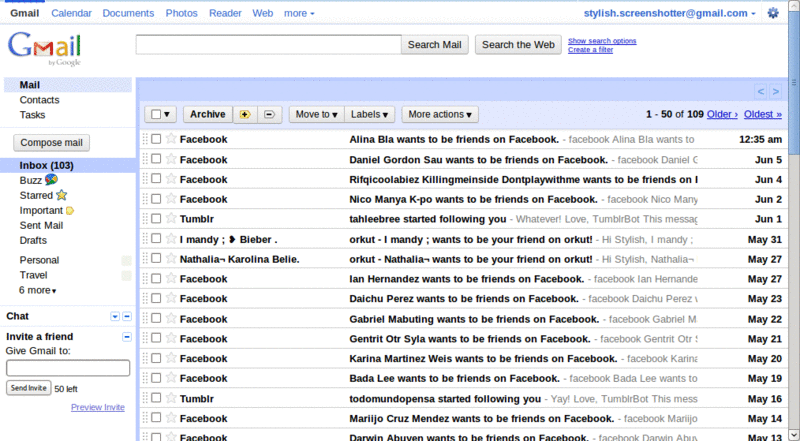Open Photos from the top bar
The height and width of the screenshot is (441, 800).
[182, 13]
